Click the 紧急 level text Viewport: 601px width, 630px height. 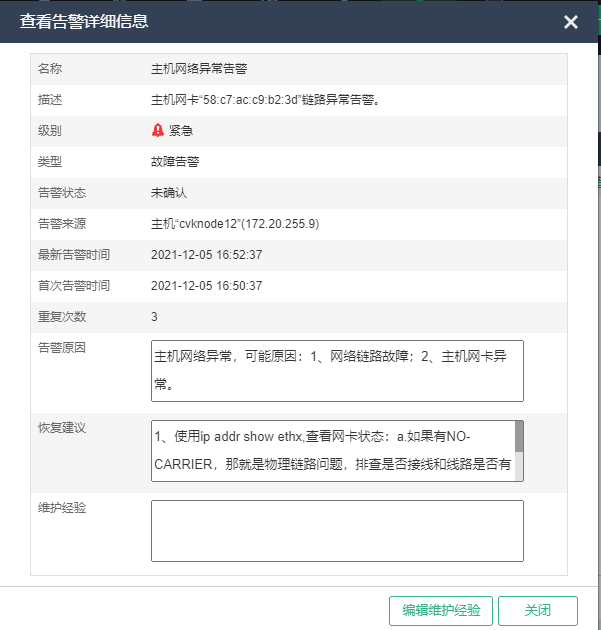tap(181, 131)
